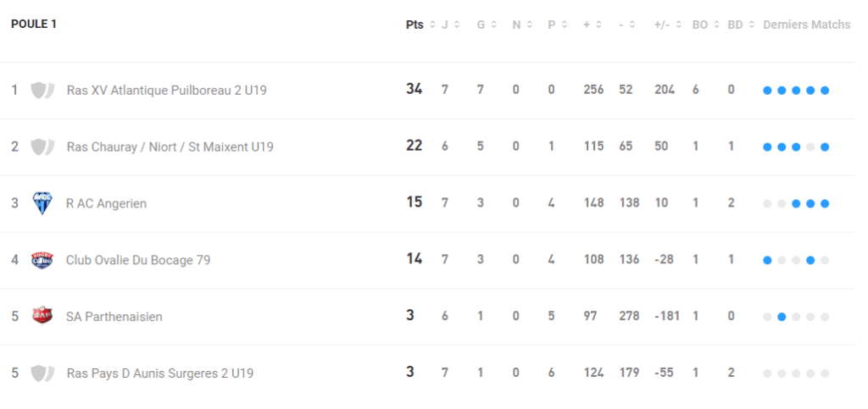Click the POULE 1 heading

point(34,25)
